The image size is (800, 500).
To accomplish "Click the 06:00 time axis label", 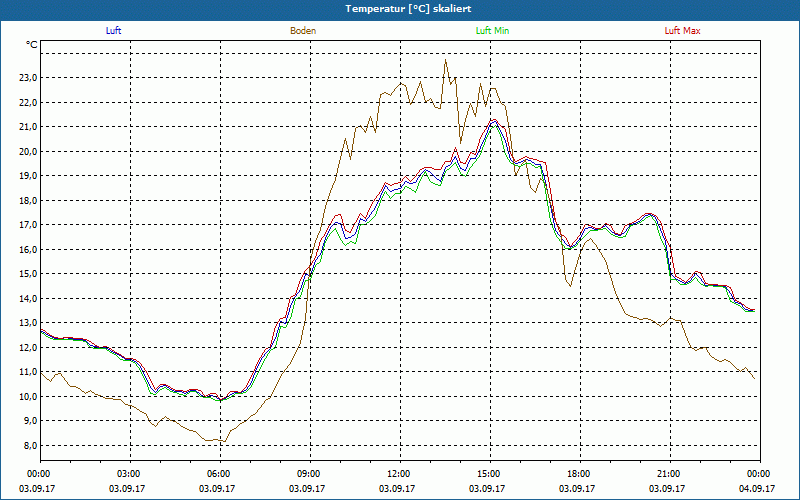I will coord(220,474).
